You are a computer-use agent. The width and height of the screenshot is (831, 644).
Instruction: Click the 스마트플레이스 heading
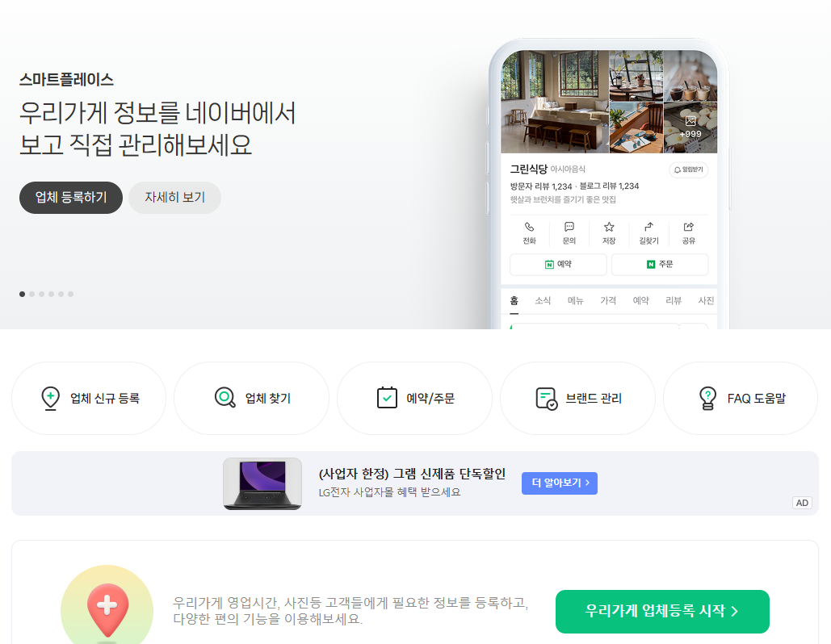67,79
